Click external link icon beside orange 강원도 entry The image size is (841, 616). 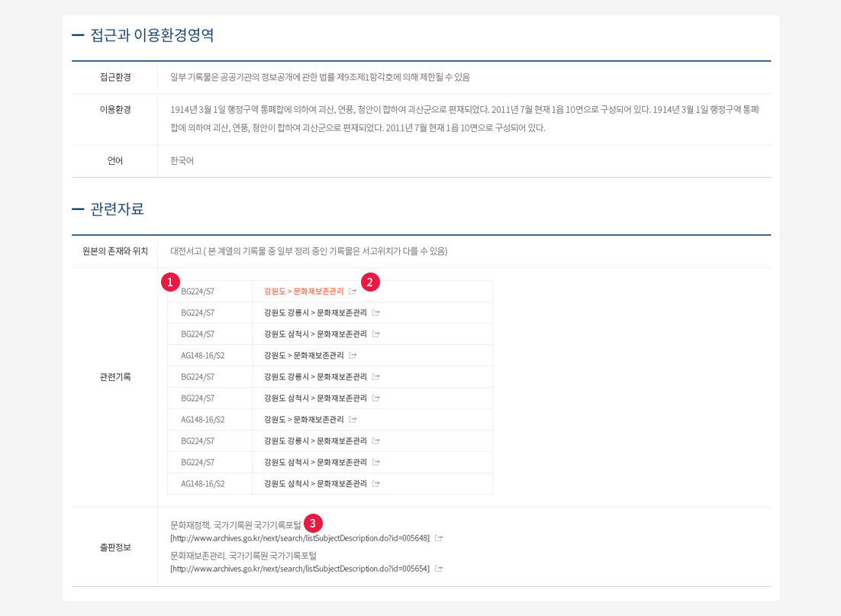tap(353, 291)
